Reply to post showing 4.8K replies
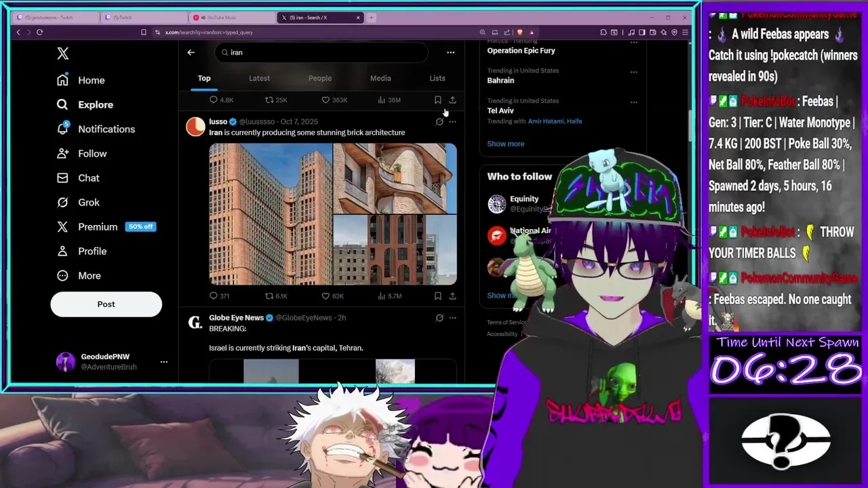 214,100
